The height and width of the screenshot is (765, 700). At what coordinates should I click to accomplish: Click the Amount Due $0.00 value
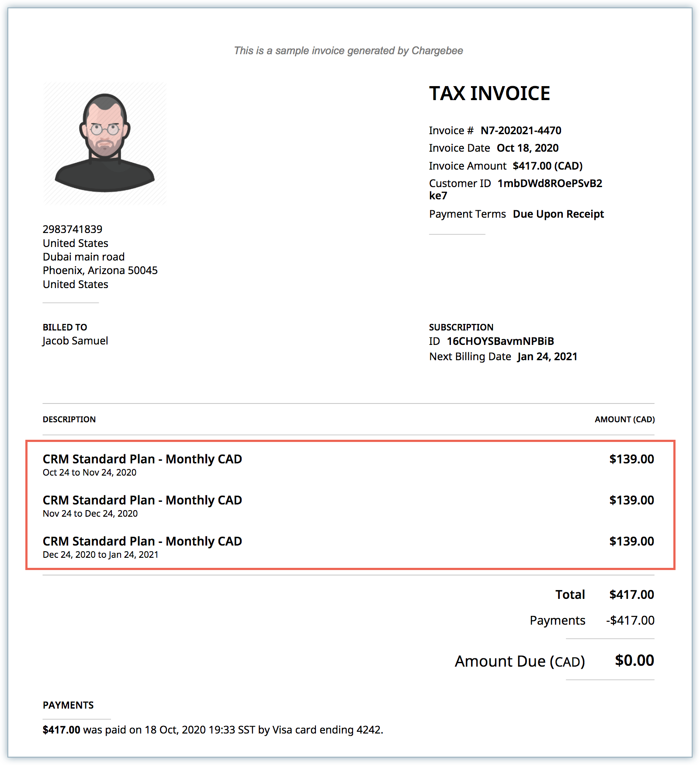(x=634, y=661)
